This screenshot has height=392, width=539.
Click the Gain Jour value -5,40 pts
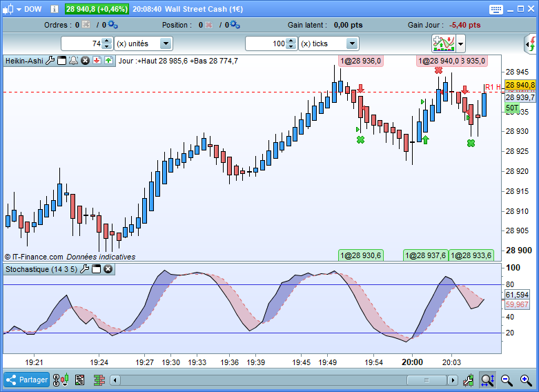coord(464,25)
